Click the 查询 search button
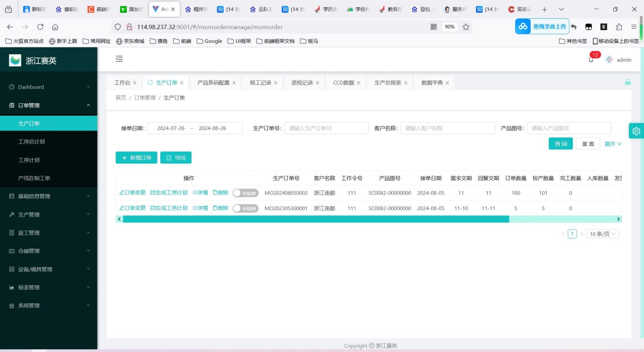This screenshot has width=644, height=352. [561, 144]
